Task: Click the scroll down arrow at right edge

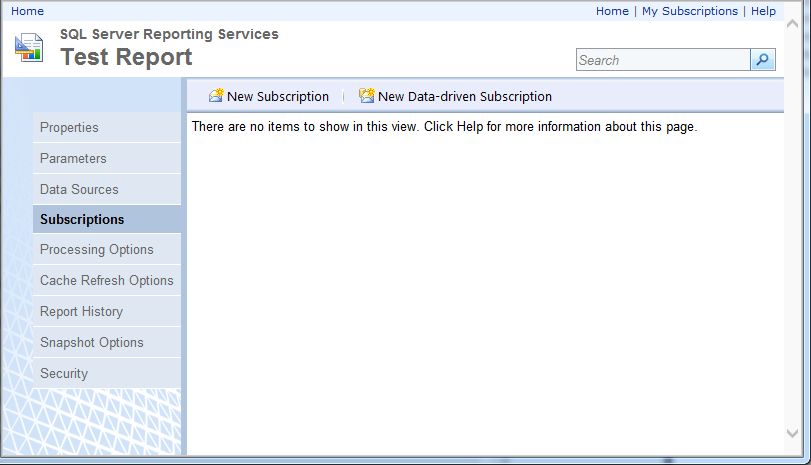Action: click(x=794, y=432)
